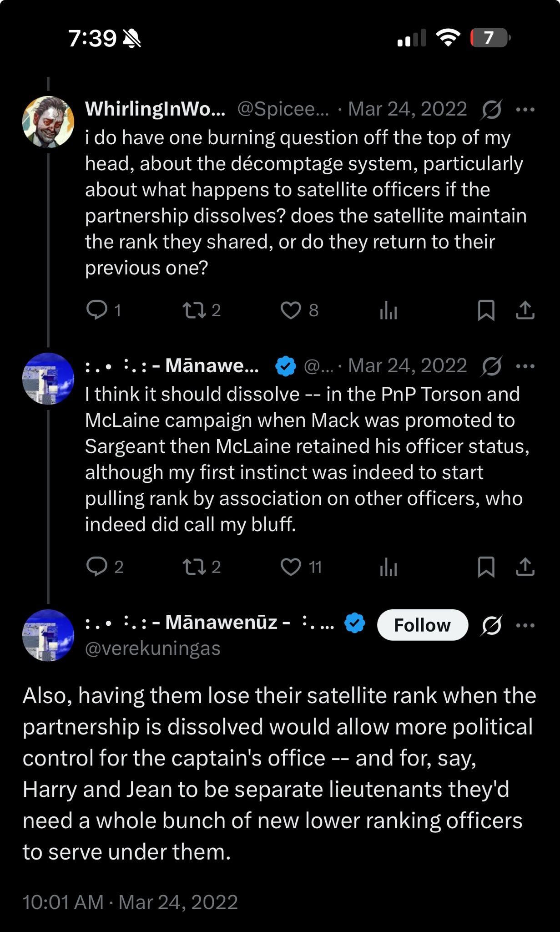The image size is (560, 932).
Task: Bookmark WhirlingInWo's burning question tweet
Action: point(486,310)
